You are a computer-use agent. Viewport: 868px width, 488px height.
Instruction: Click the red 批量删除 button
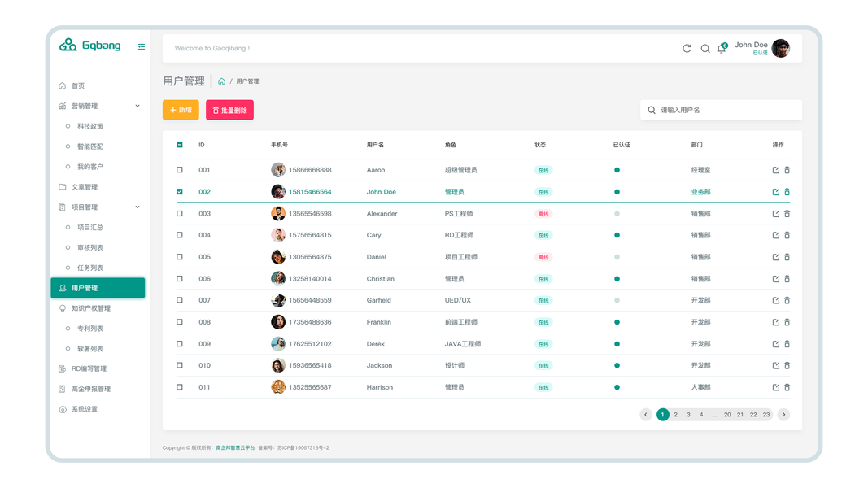229,110
